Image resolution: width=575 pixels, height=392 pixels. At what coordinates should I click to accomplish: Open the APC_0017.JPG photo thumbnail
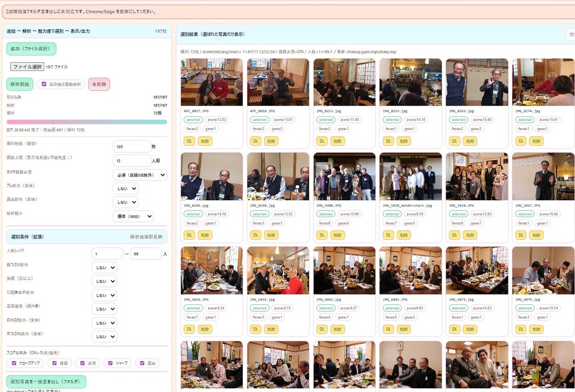[x=212, y=82]
